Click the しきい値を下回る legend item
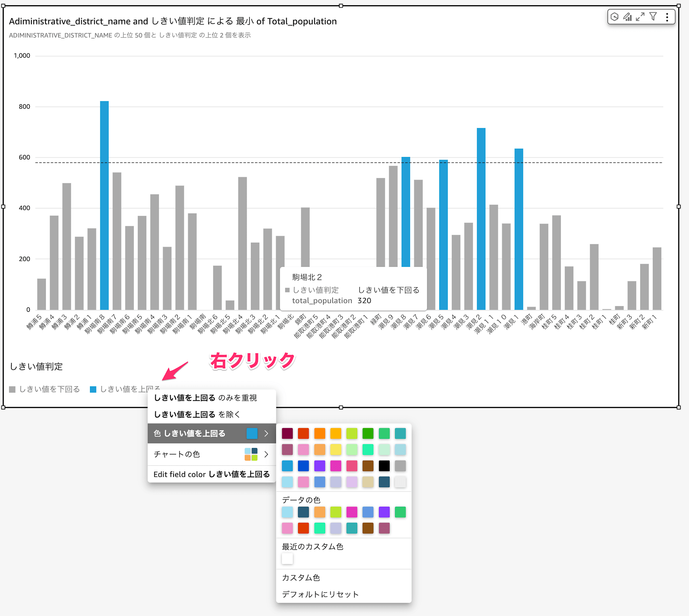Viewport: 689px width, 616px height. (x=44, y=389)
